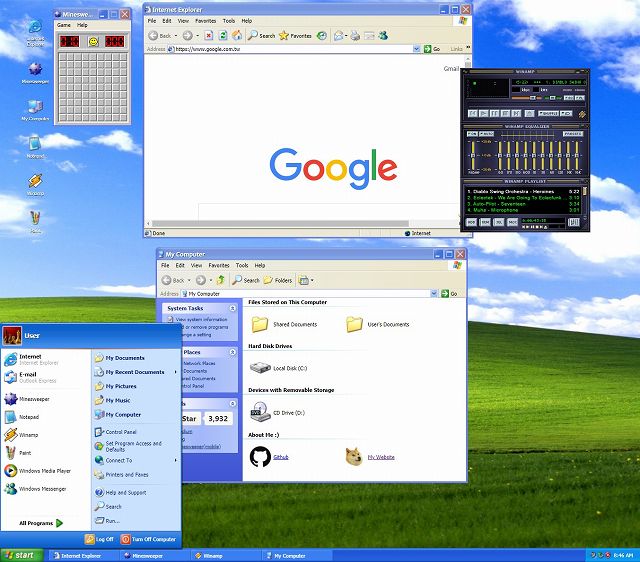Click Winamp play button
640x562 pixels.
484,113
